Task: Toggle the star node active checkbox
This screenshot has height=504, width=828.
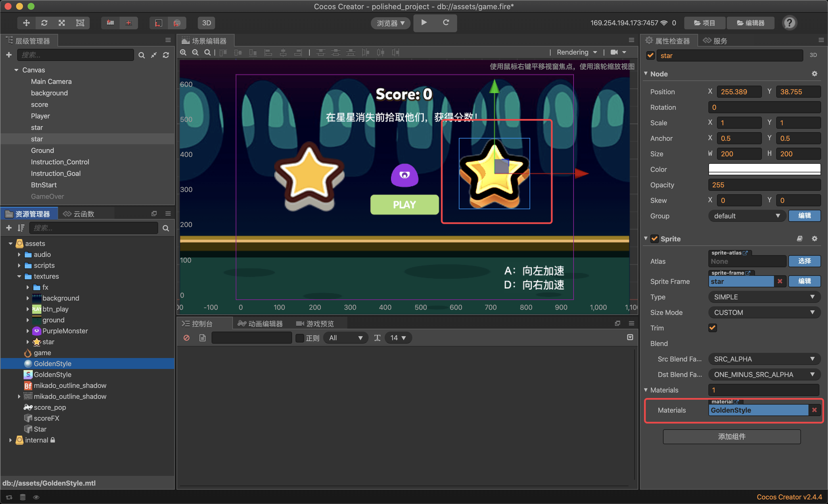Action: (651, 55)
